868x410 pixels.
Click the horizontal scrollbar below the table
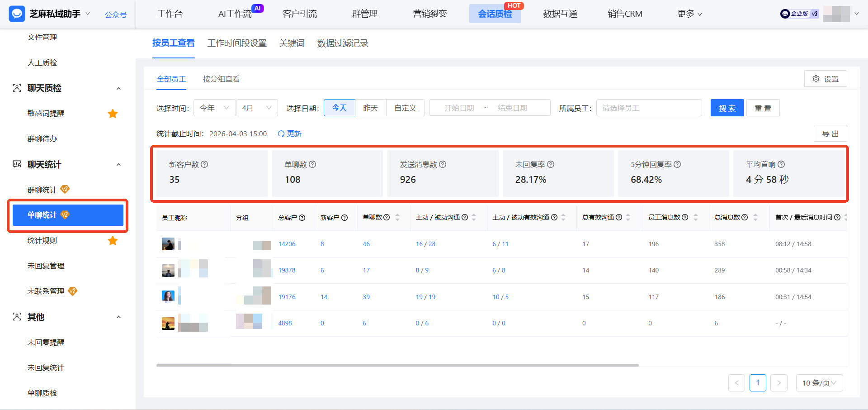(398, 365)
